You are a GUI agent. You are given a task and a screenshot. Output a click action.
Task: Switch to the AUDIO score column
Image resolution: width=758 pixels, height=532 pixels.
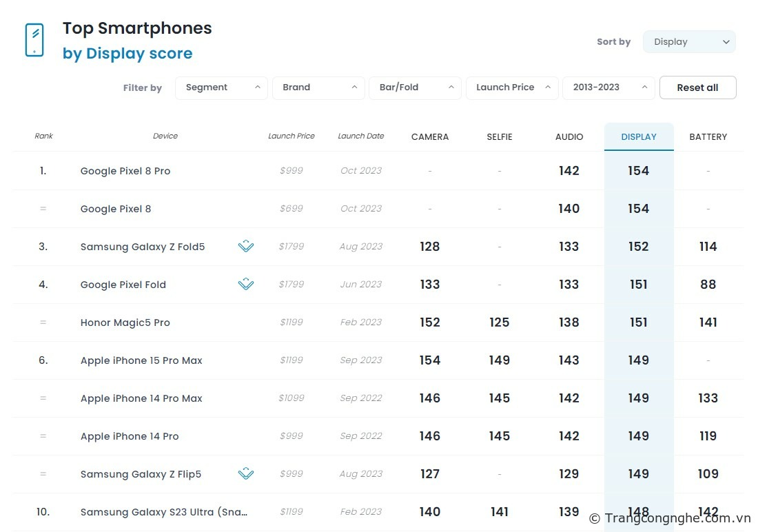pos(569,137)
